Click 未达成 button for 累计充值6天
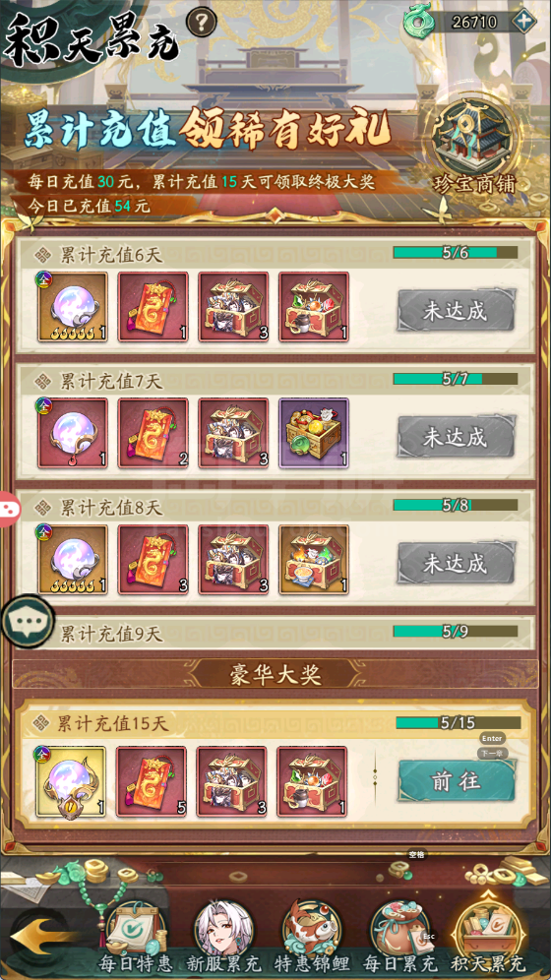This screenshot has height=980, width=551. (x=456, y=311)
